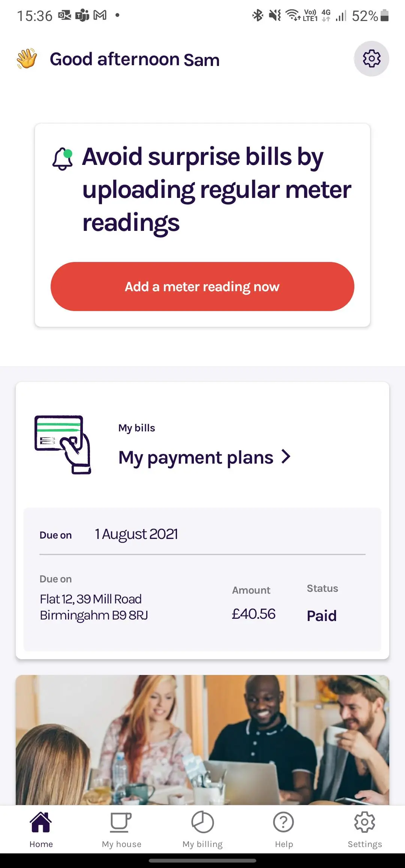This screenshot has height=868, width=405.
Task: Open the Home tab icon
Action: coord(41,822)
